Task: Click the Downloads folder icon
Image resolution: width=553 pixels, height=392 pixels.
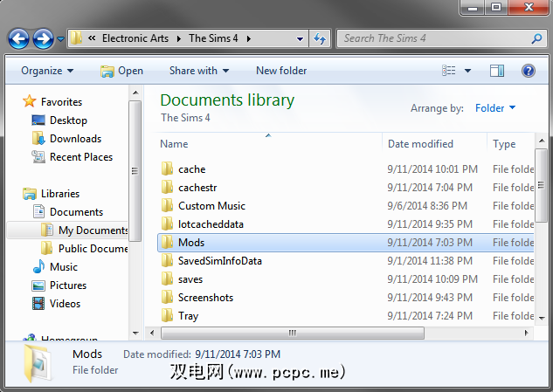Action: (38, 138)
